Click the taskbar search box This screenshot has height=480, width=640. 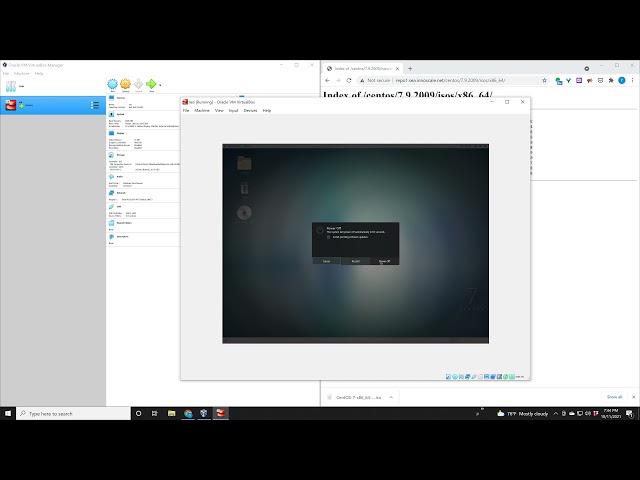(73, 413)
